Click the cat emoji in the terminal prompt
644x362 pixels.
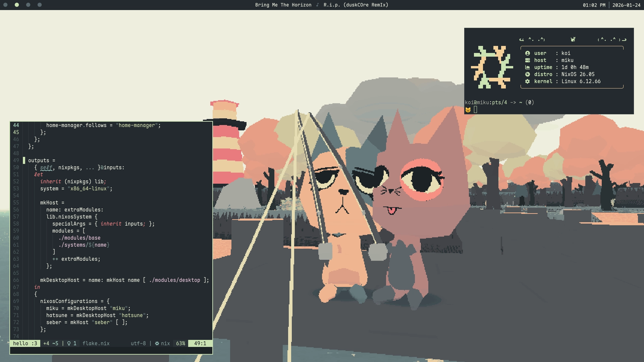pyautogui.click(x=468, y=109)
